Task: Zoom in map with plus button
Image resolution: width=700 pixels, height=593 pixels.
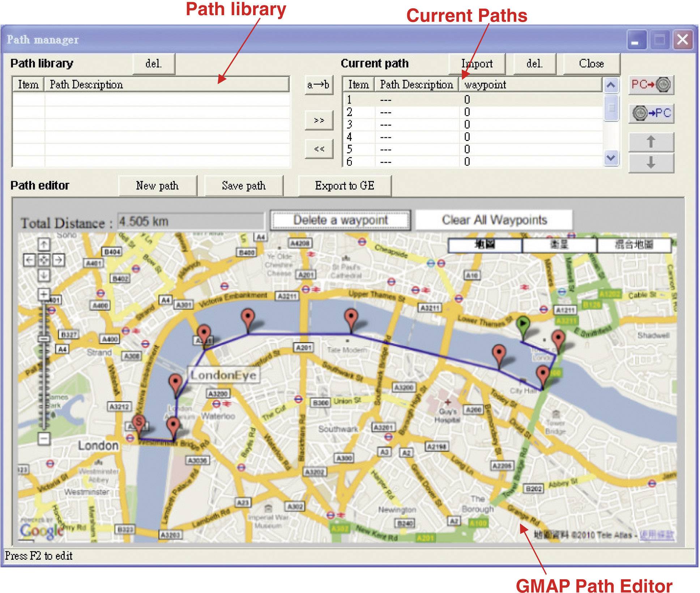Action: pyautogui.click(x=44, y=294)
